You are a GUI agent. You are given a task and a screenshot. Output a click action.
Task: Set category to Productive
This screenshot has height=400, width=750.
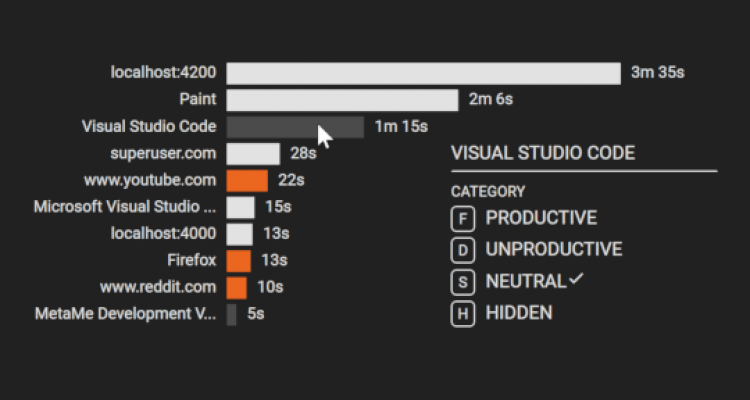tap(540, 218)
